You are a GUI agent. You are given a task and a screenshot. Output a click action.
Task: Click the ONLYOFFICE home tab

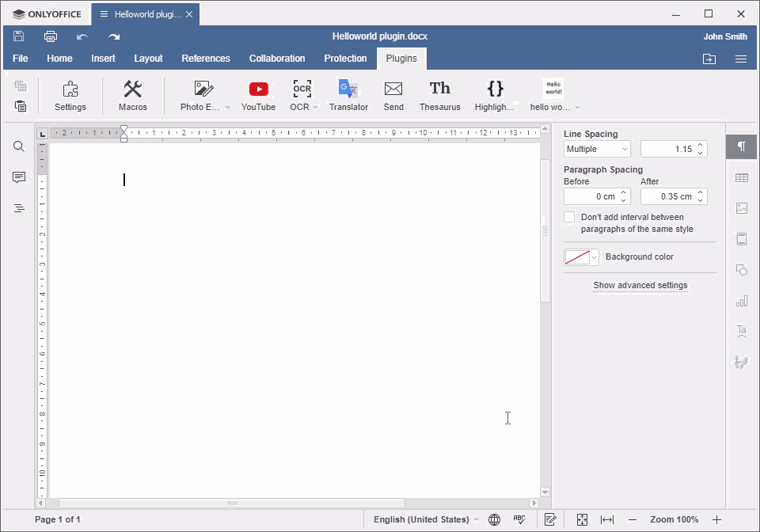point(47,14)
